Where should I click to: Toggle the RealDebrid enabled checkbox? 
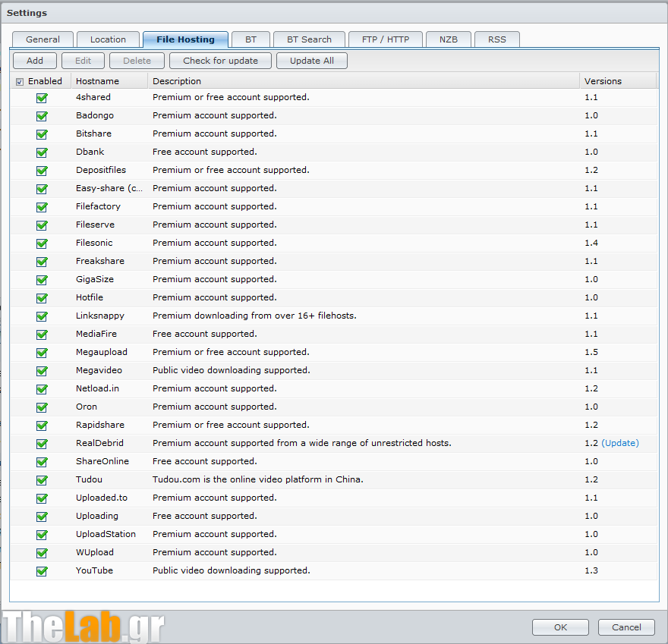tap(42, 444)
